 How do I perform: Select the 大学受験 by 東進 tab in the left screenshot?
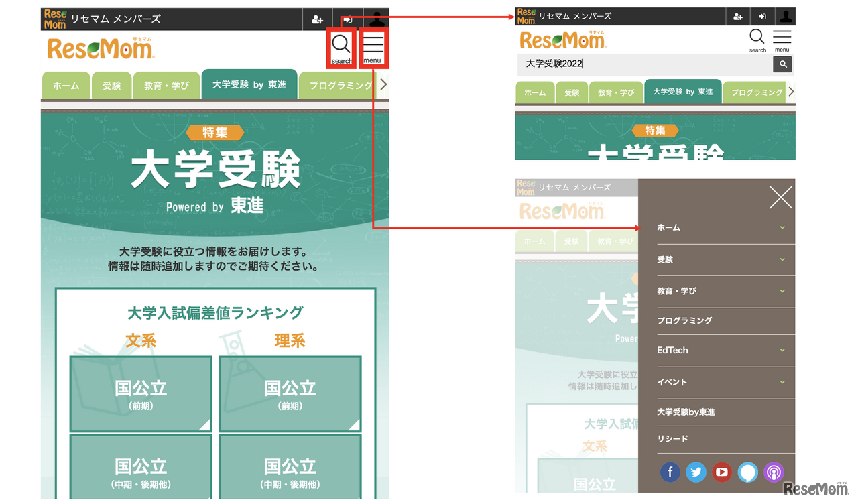coord(249,84)
